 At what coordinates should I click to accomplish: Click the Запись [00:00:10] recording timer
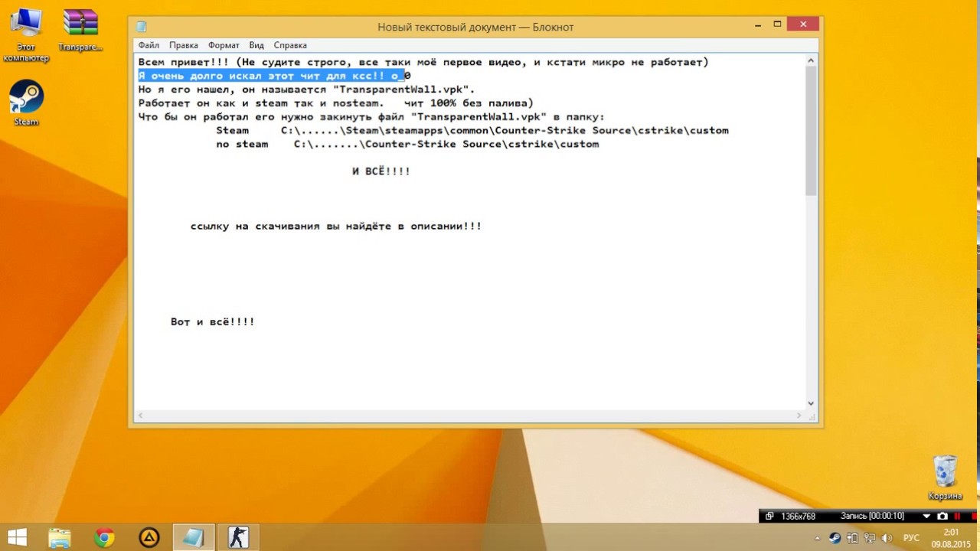tap(872, 516)
